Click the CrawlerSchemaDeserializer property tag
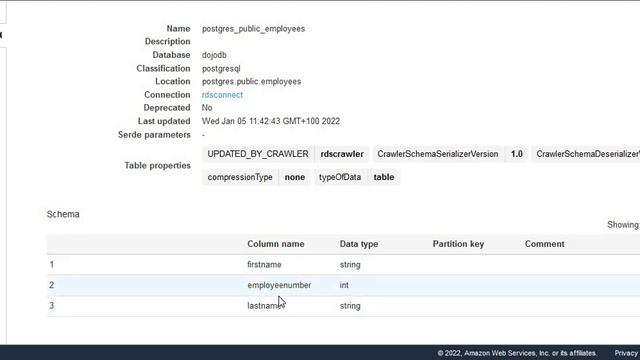The image size is (640, 360). coord(587,154)
